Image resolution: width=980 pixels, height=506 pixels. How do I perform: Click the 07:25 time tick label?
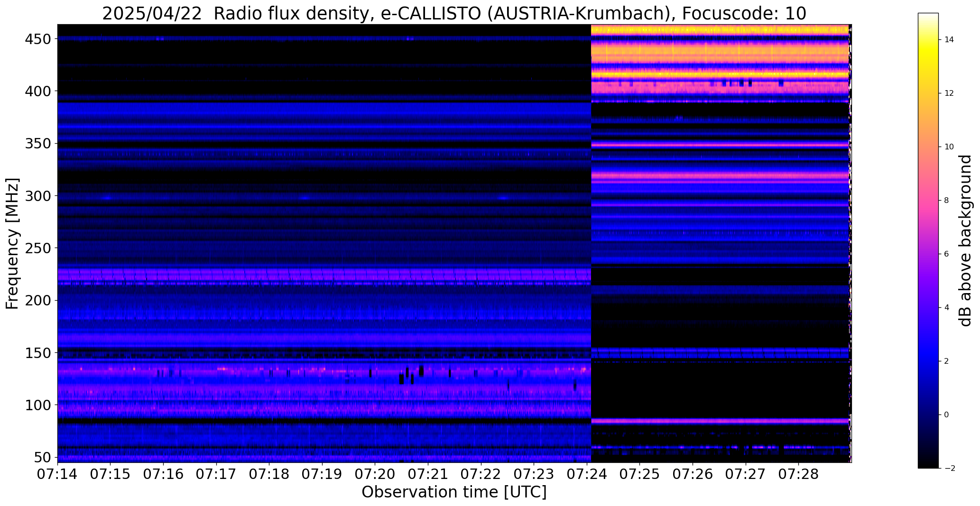(x=639, y=474)
